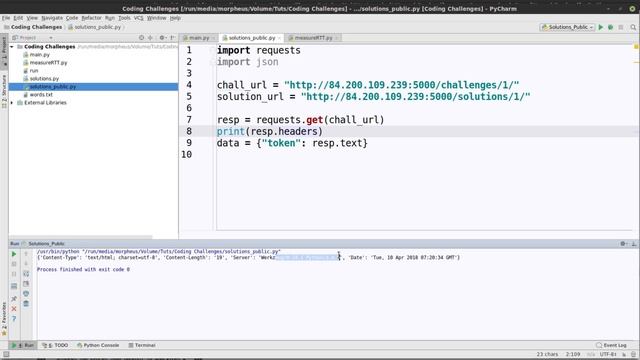Click the Run panel pin tab icon
640x360 pixels.
(x=14, y=299)
